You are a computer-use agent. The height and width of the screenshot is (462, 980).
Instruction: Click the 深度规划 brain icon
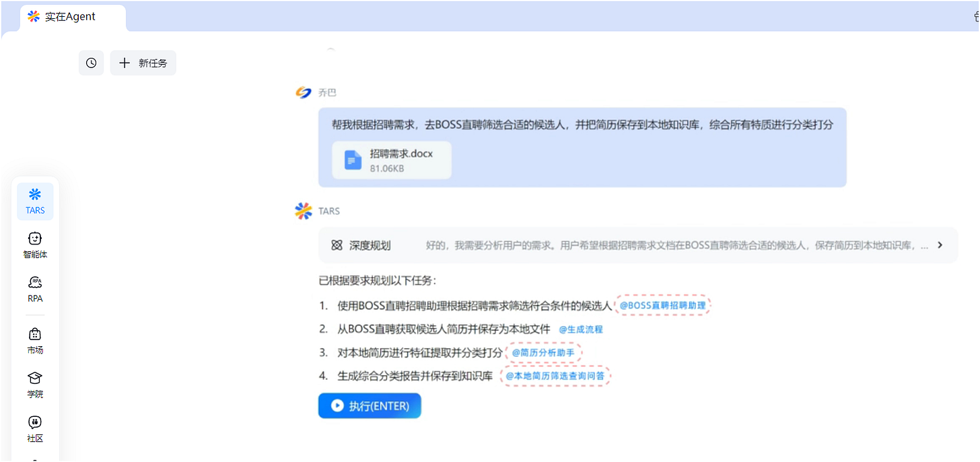pyautogui.click(x=337, y=245)
